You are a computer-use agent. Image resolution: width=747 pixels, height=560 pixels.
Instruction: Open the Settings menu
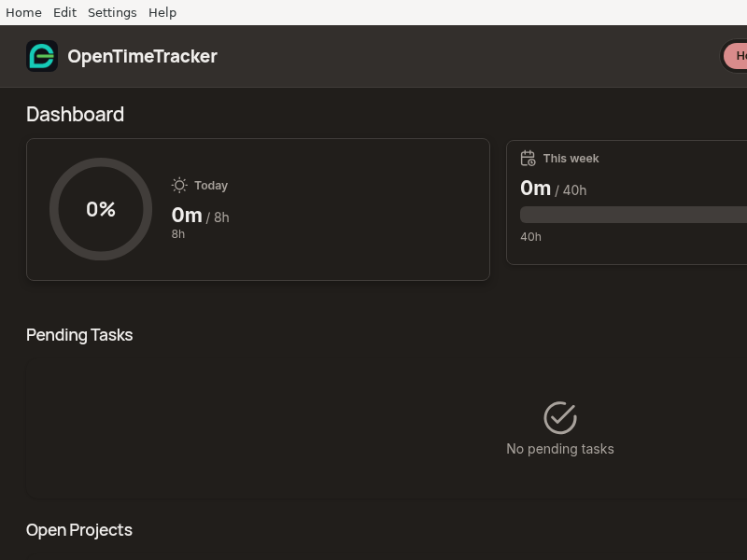pos(112,12)
